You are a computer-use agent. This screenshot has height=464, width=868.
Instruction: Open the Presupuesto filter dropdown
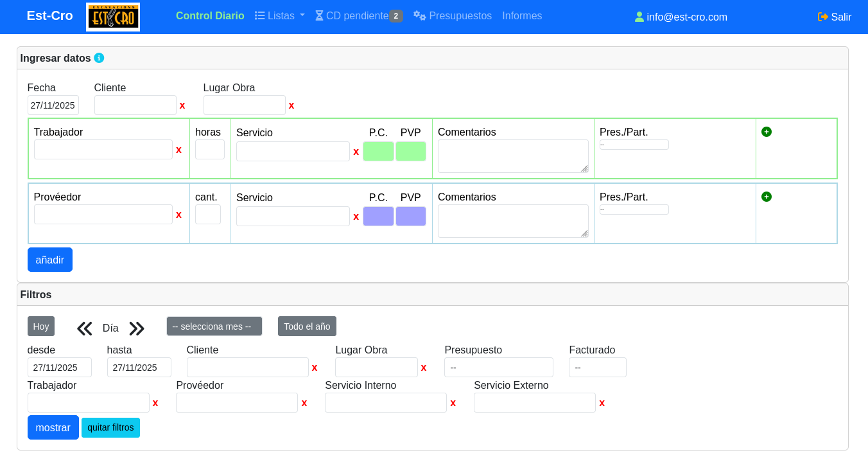(x=499, y=367)
